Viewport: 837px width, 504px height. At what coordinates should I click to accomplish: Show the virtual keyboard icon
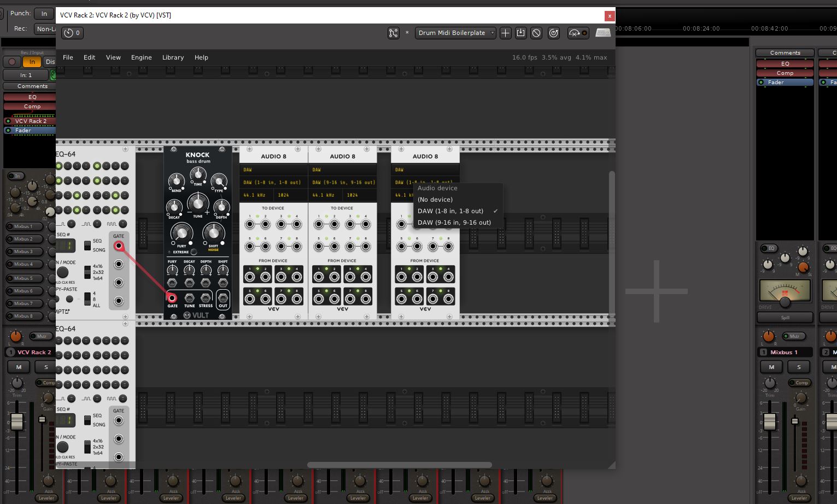tap(603, 33)
